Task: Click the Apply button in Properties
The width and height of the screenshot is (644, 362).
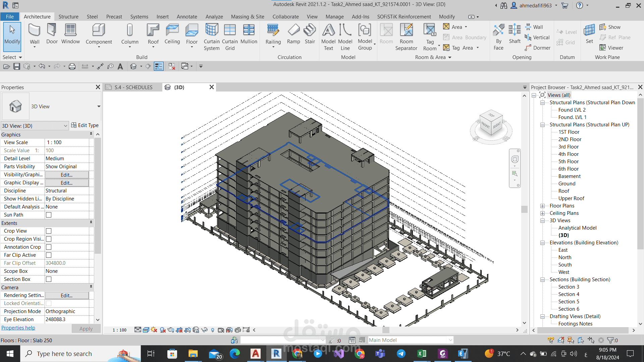Action: point(86,328)
